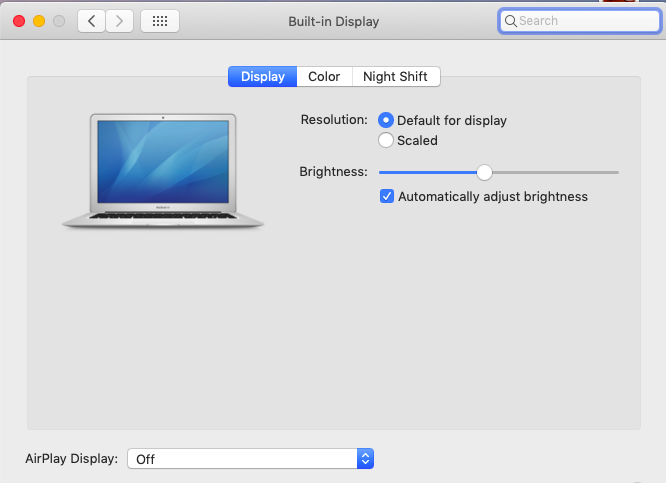Open the Night Shift tab
The width and height of the screenshot is (666, 483).
click(x=396, y=76)
